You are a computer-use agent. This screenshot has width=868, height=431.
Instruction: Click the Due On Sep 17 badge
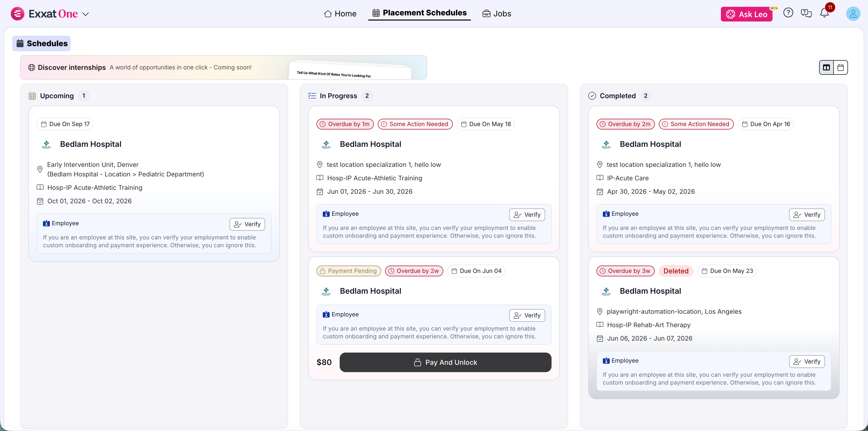click(65, 124)
